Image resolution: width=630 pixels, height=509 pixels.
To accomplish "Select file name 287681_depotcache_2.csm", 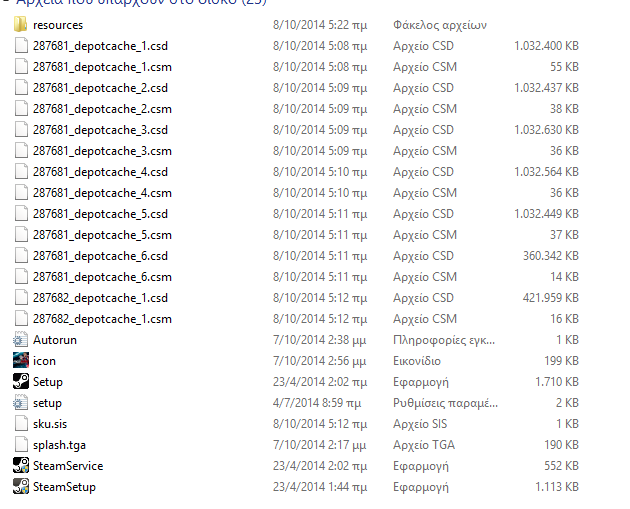I will [x=102, y=109].
